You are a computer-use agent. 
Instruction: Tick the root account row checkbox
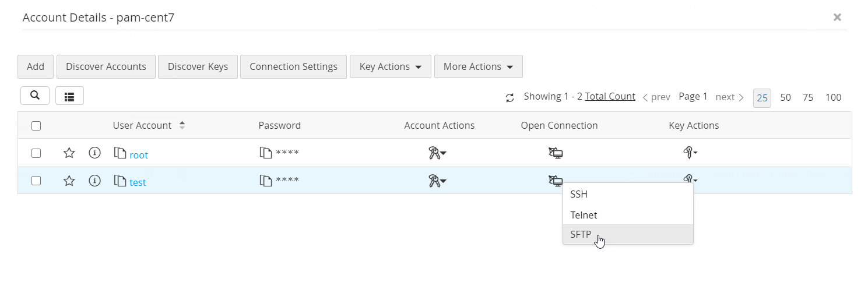point(36,153)
